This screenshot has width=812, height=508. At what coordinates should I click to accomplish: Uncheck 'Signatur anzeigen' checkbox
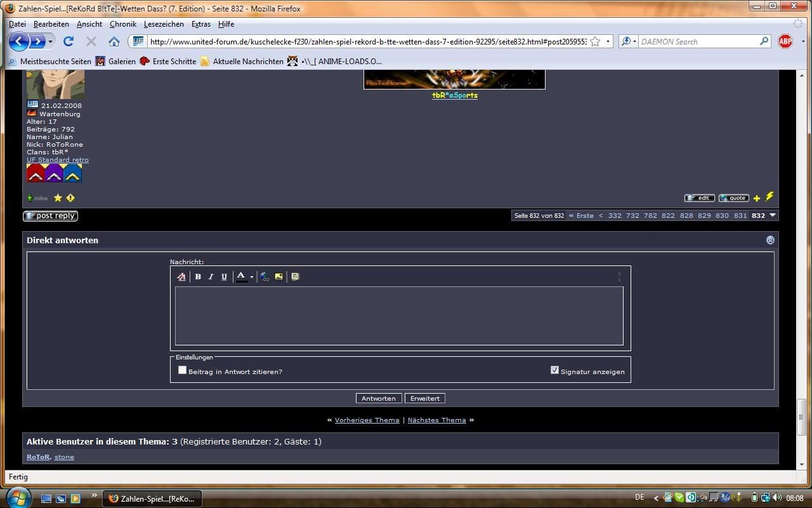point(554,370)
